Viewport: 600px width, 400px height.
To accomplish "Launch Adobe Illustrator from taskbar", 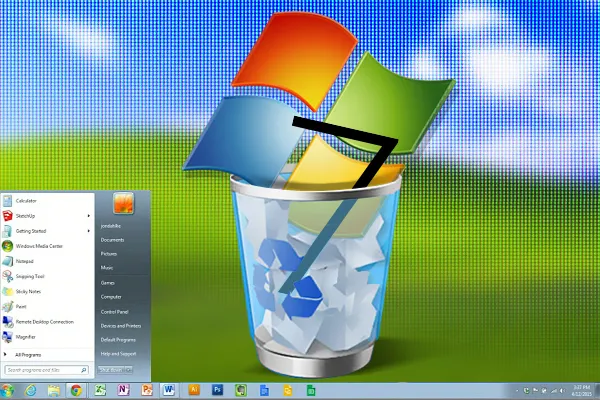I will tap(194, 390).
